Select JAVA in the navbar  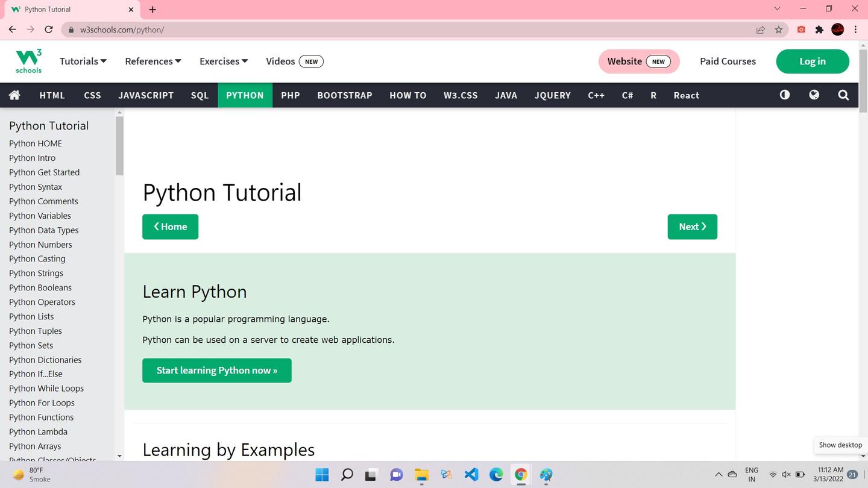click(506, 95)
